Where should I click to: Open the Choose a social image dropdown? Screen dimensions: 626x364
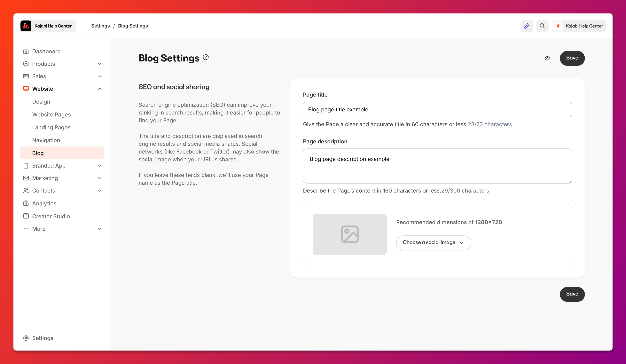click(434, 242)
